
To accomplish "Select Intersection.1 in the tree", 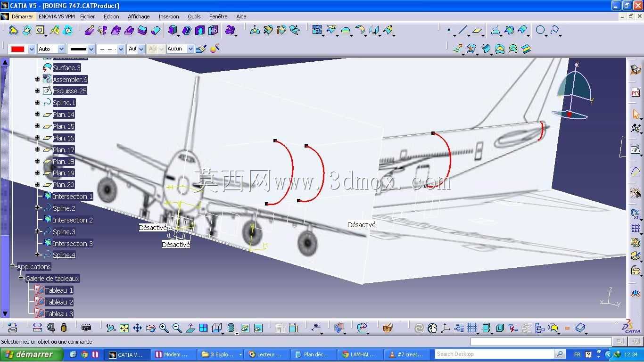I will click(x=73, y=197).
